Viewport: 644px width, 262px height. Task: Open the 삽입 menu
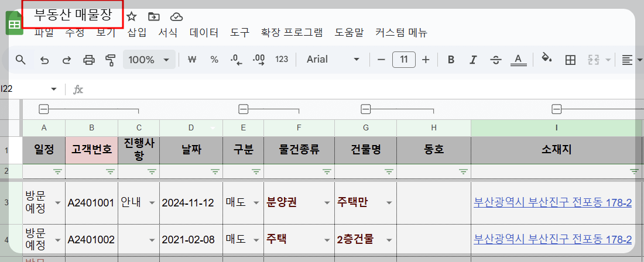137,33
